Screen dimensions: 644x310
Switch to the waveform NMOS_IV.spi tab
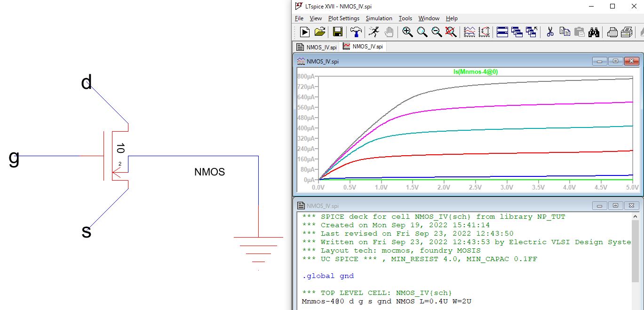pyautogui.click(x=363, y=47)
